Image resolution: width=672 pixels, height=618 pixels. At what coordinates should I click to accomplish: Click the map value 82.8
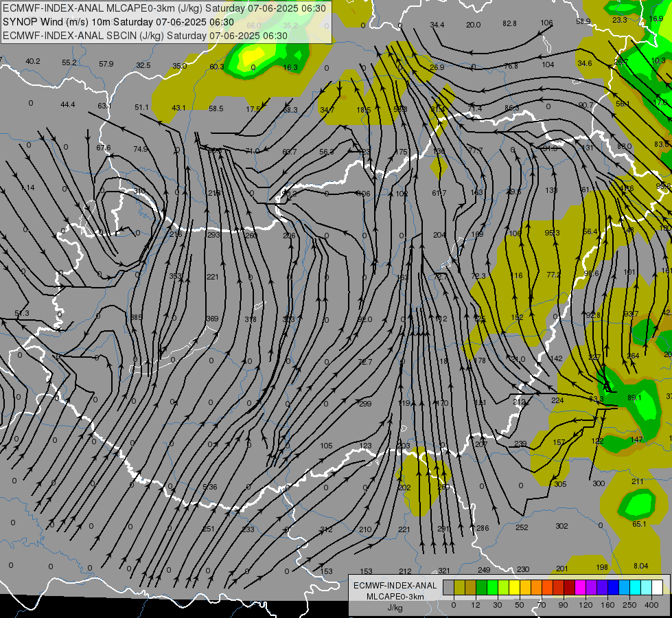point(509,23)
